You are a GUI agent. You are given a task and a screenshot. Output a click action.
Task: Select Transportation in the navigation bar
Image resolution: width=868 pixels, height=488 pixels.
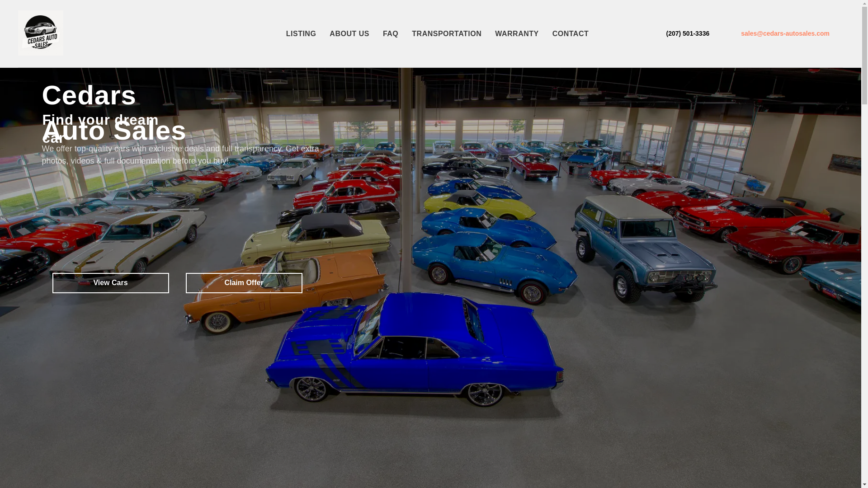pyautogui.click(x=446, y=34)
